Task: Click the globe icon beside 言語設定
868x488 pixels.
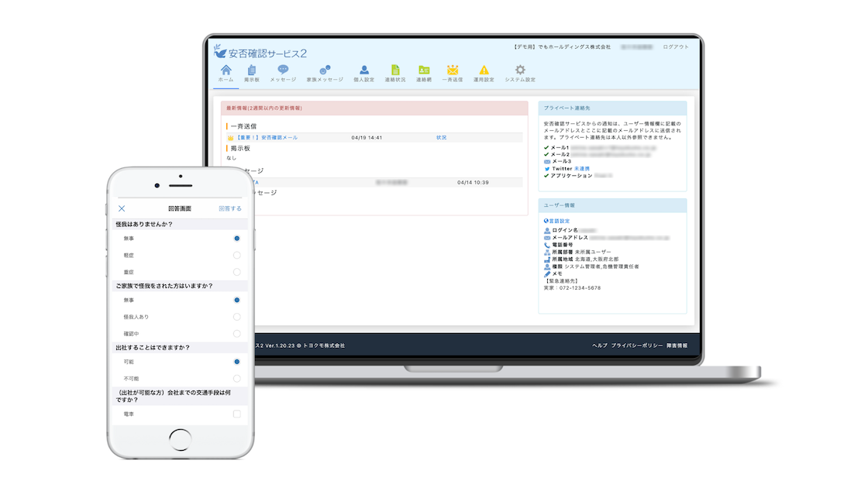Action: tap(546, 221)
